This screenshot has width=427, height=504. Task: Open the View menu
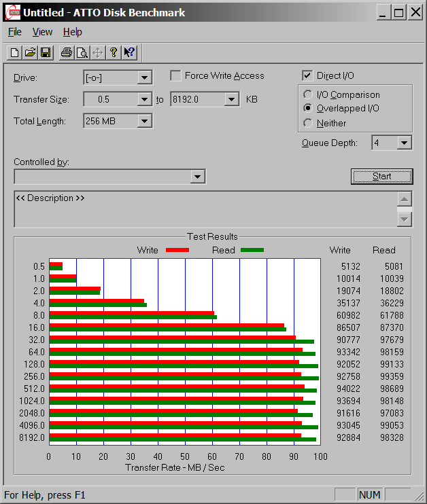42,32
